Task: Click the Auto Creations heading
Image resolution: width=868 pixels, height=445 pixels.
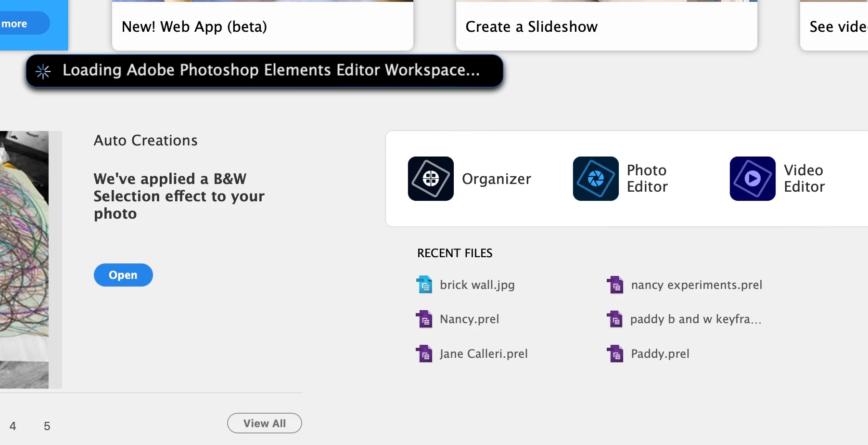Action: pos(146,140)
